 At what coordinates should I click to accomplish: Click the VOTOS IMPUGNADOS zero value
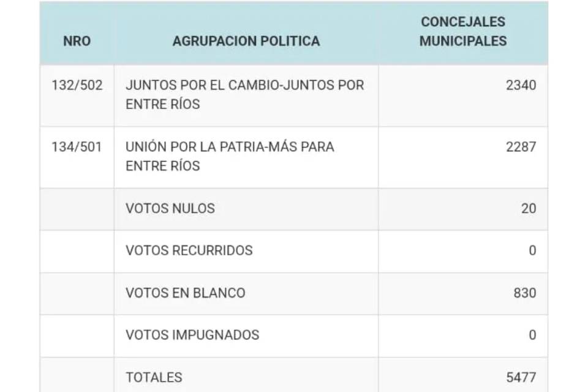(x=532, y=334)
